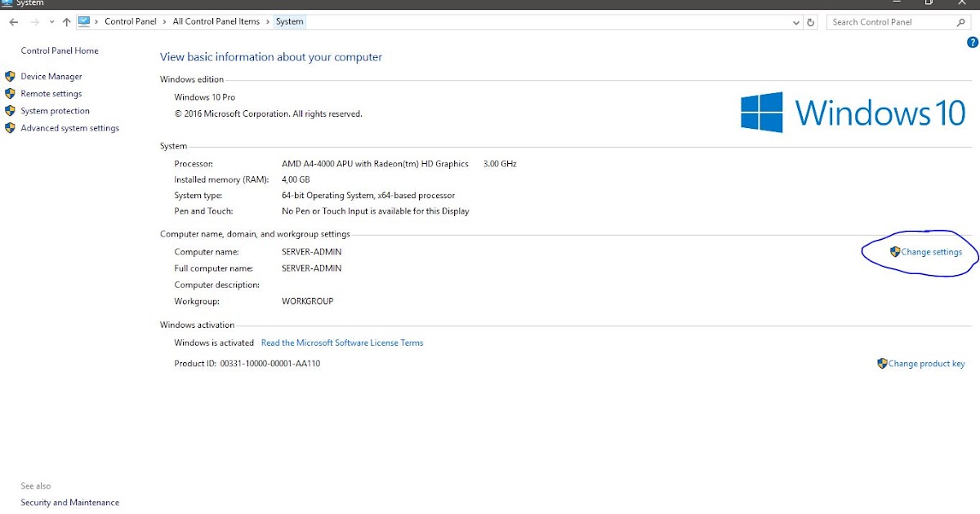
Task: Select System in the breadcrumb path
Action: 289,21
